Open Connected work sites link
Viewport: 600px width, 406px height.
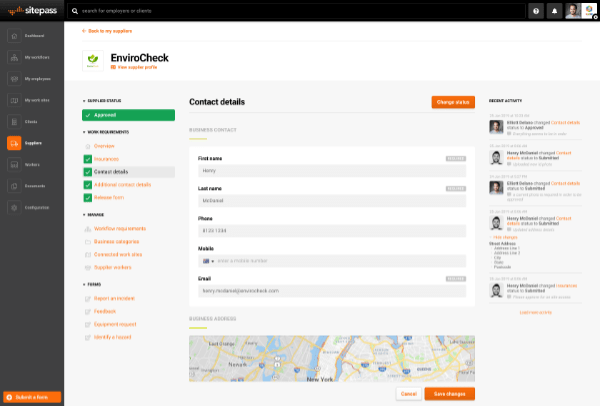pos(118,255)
